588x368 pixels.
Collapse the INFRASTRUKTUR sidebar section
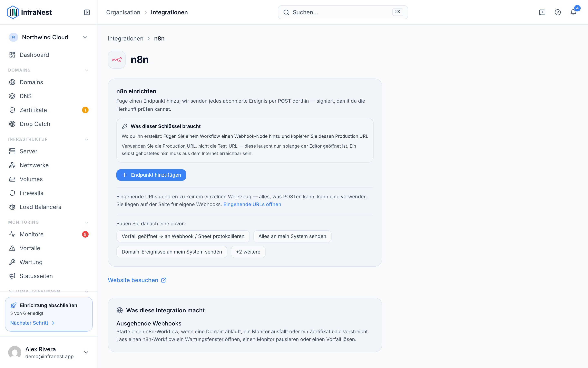coord(87,139)
